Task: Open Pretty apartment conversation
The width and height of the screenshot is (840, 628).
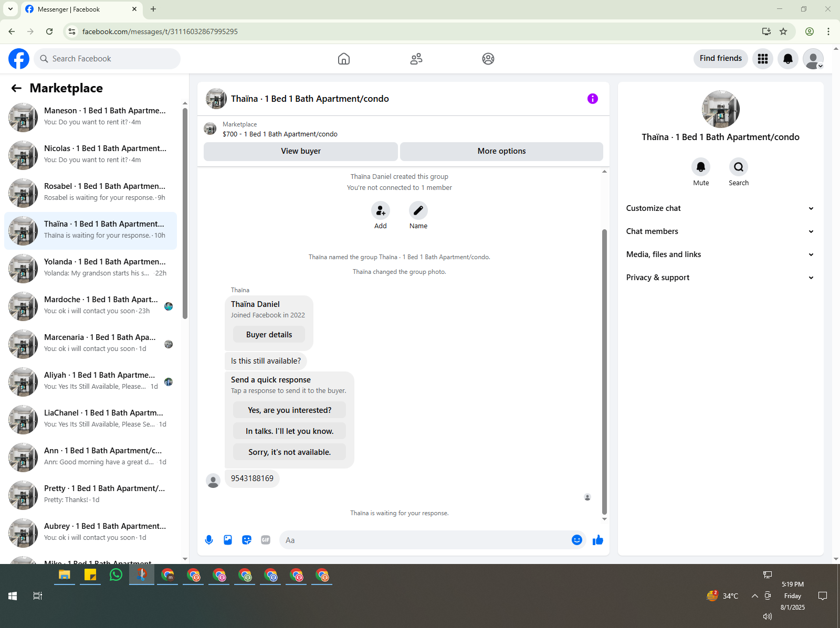Action: (x=90, y=495)
